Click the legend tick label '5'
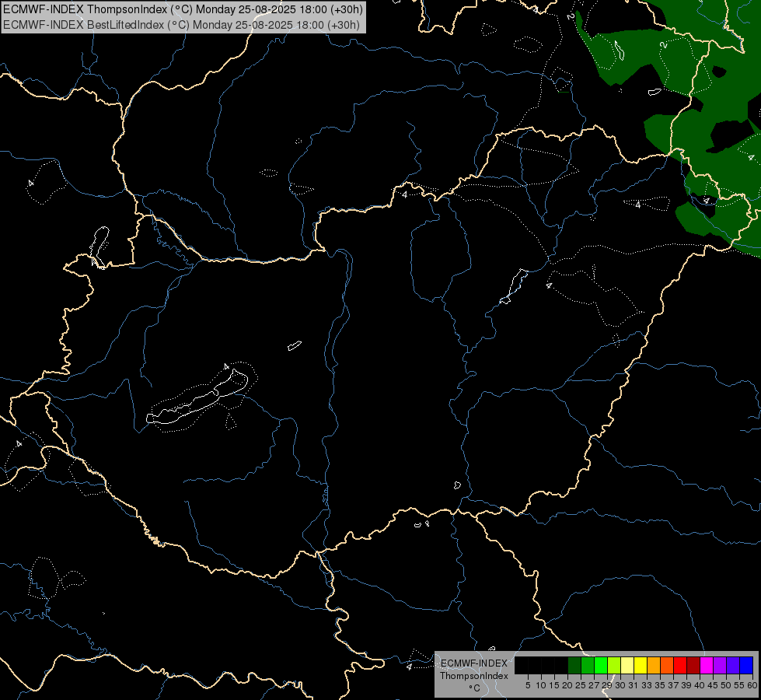 pyautogui.click(x=528, y=685)
